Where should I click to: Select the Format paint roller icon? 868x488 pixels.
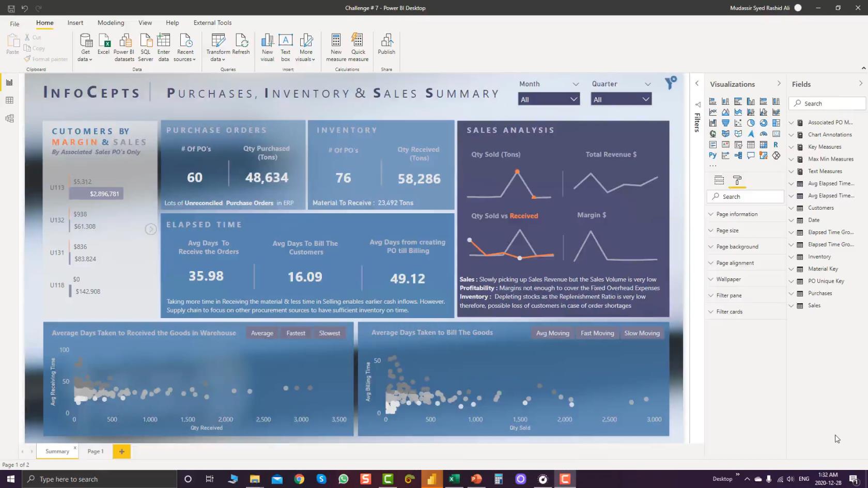[737, 180]
